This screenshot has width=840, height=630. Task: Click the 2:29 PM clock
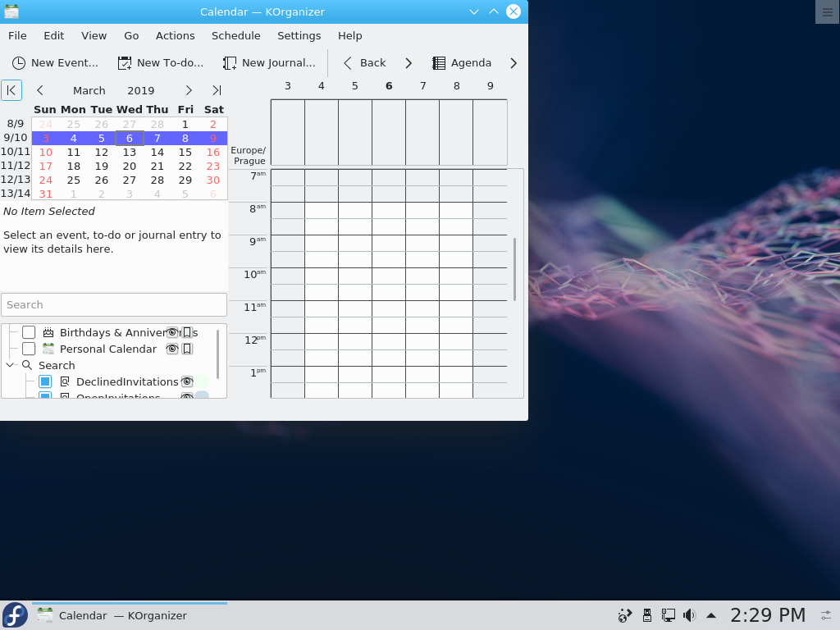(768, 615)
